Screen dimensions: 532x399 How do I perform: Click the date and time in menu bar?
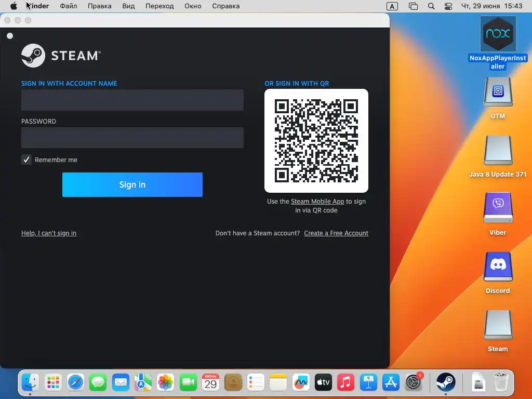click(x=491, y=6)
